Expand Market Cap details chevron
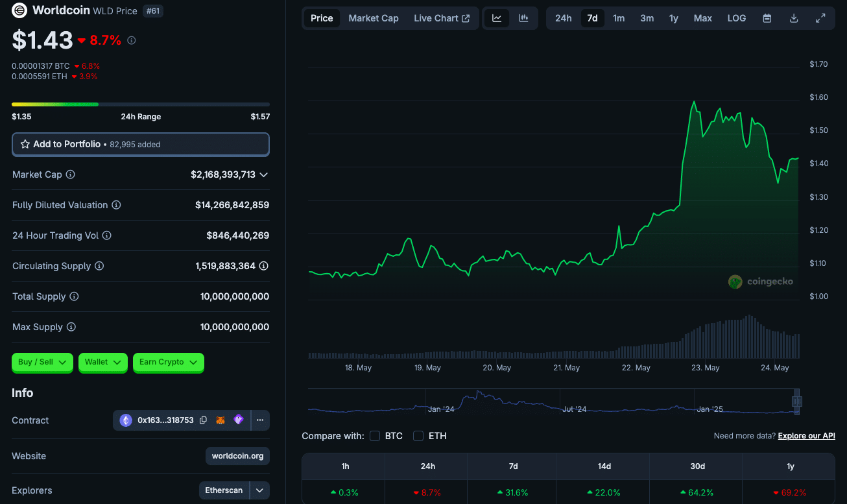 click(x=263, y=174)
